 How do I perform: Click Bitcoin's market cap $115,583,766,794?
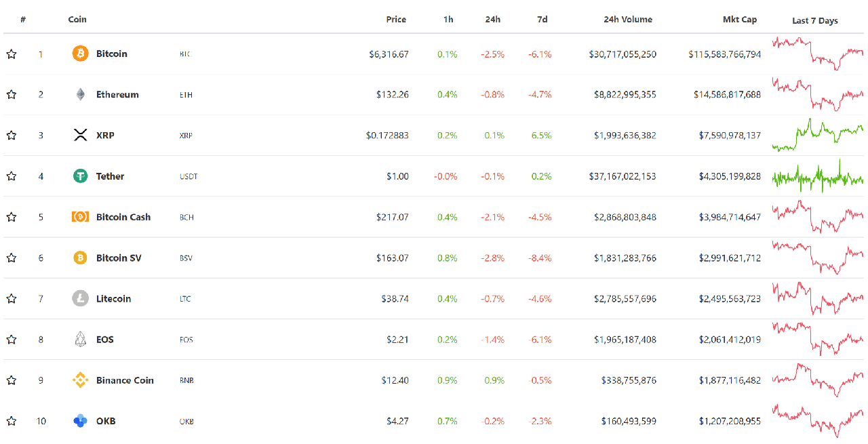724,54
